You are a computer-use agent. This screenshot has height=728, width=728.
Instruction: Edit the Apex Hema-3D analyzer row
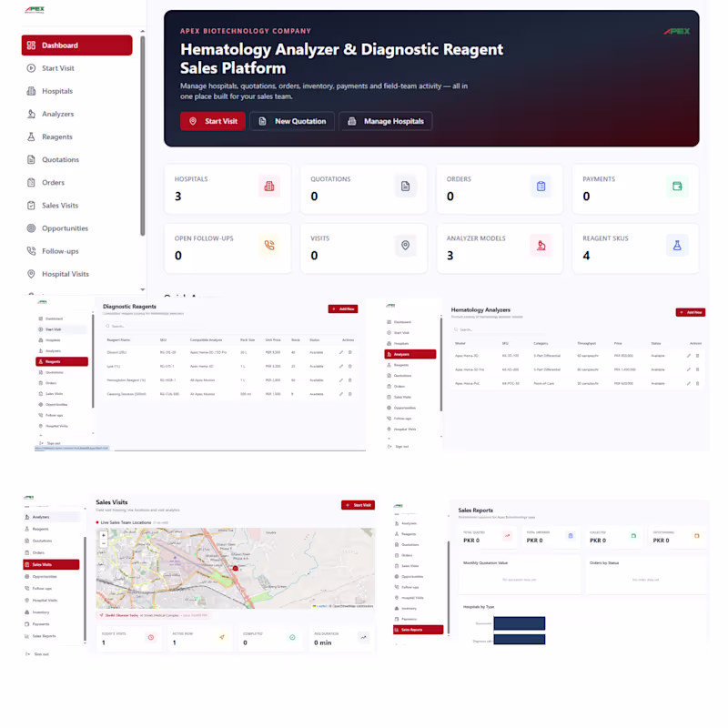click(x=689, y=356)
